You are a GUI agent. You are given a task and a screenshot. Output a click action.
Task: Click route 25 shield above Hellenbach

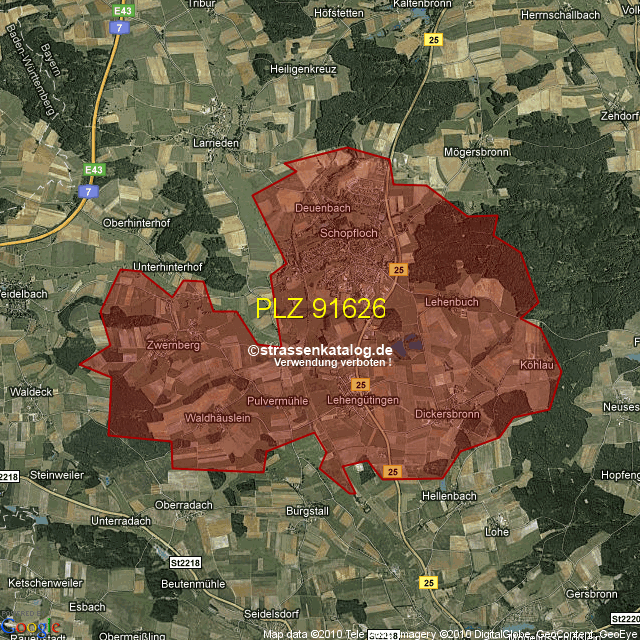(x=391, y=470)
